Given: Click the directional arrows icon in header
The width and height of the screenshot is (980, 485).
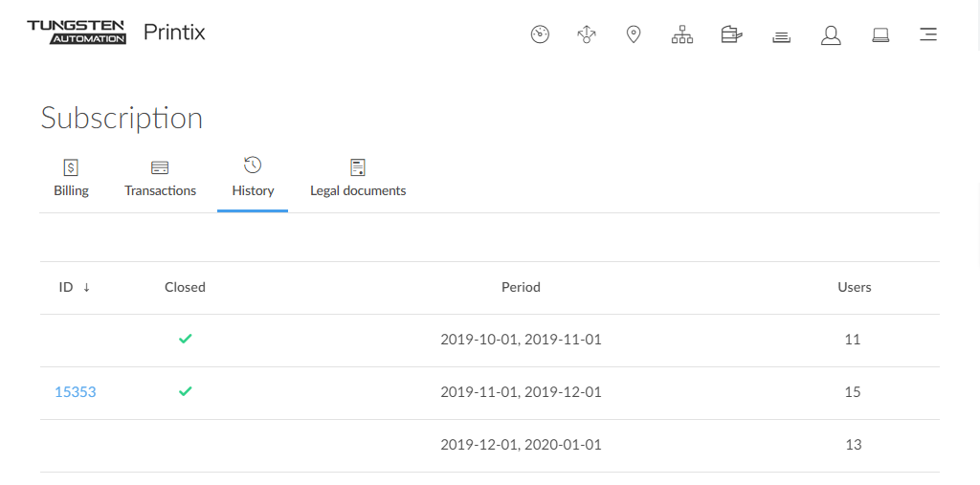Looking at the screenshot, I should (587, 35).
